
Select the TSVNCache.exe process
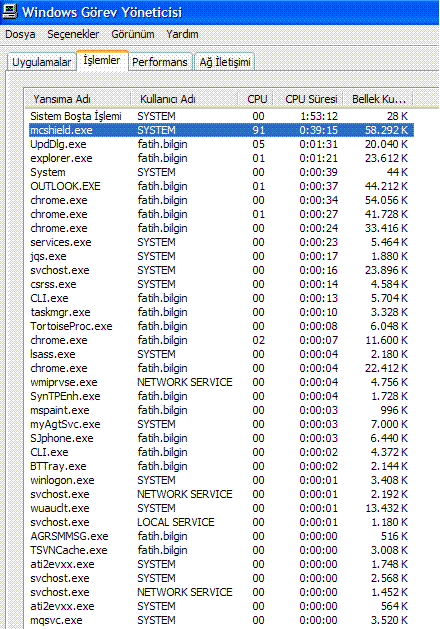click(221, 550)
